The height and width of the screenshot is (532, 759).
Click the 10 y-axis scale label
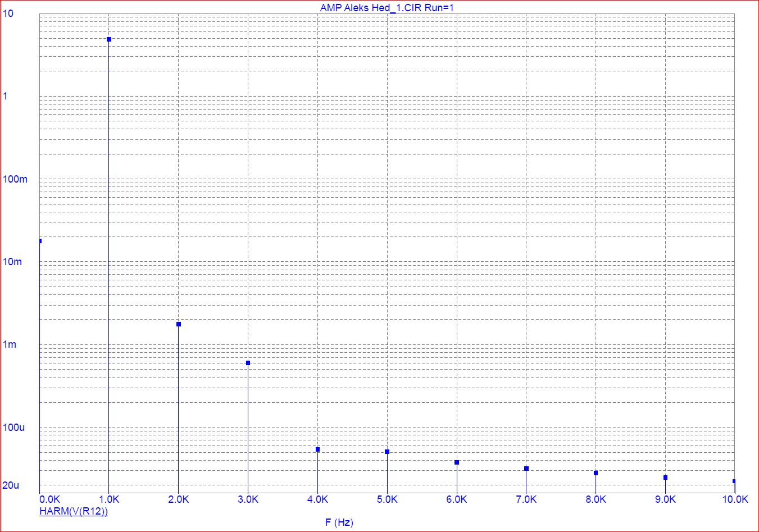tap(8, 13)
